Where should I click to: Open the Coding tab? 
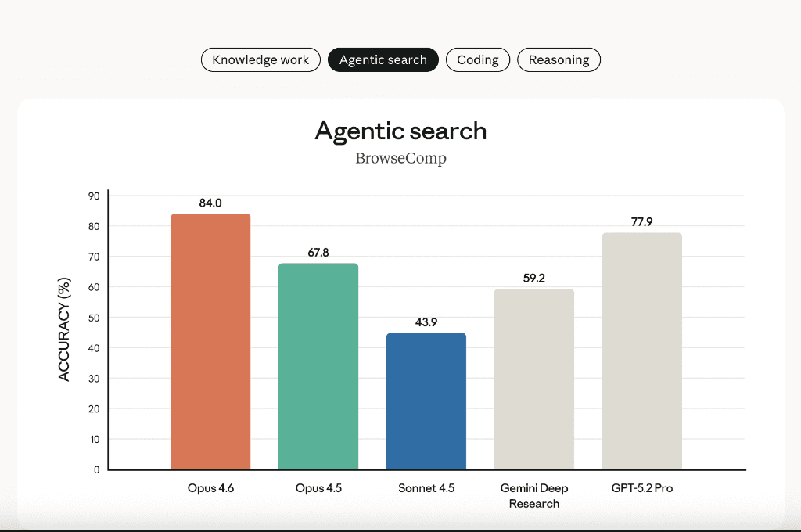point(477,59)
